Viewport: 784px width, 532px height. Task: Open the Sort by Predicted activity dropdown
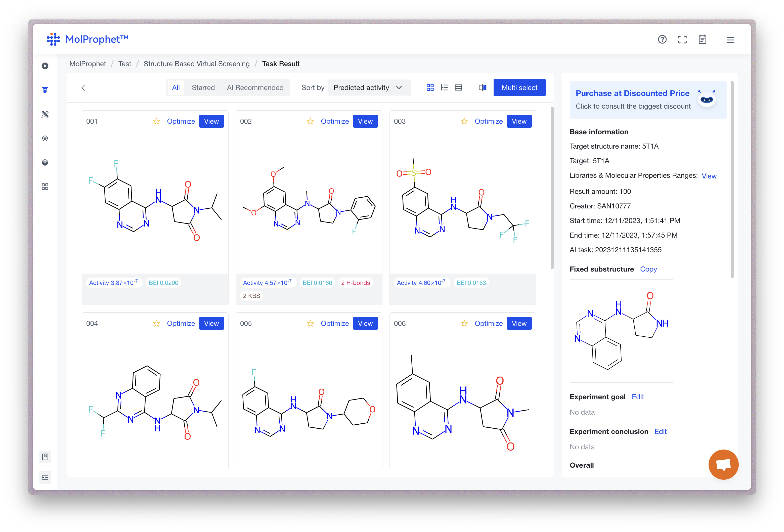[369, 88]
